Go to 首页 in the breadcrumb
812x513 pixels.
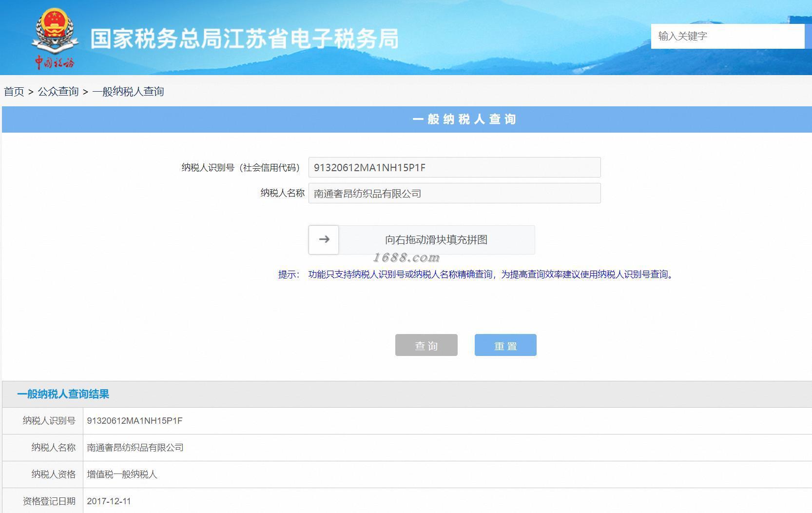(14, 92)
